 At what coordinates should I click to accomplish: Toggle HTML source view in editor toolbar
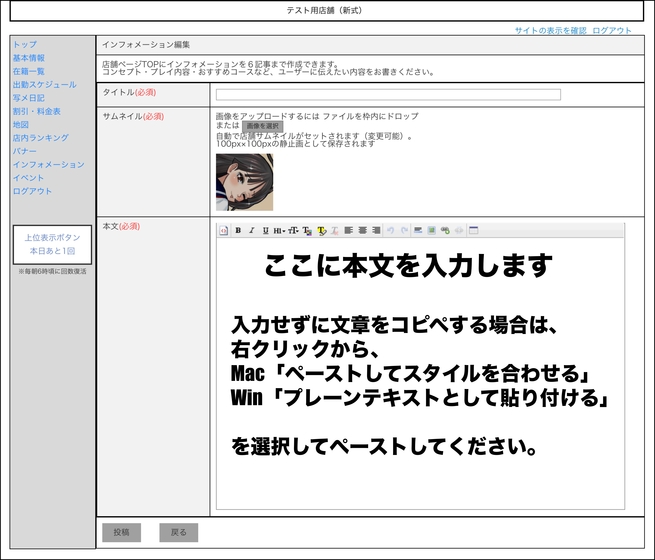pyautogui.click(x=223, y=230)
